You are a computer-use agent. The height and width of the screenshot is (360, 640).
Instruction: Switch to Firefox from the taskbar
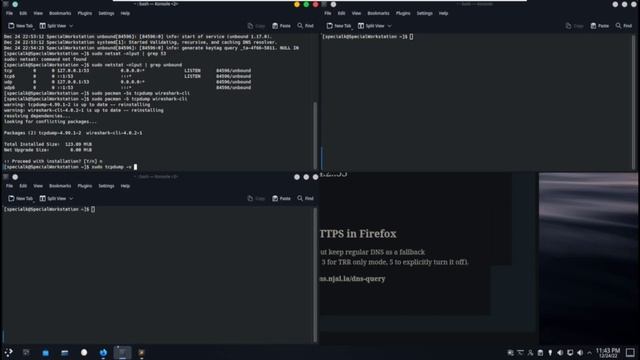[103, 353]
